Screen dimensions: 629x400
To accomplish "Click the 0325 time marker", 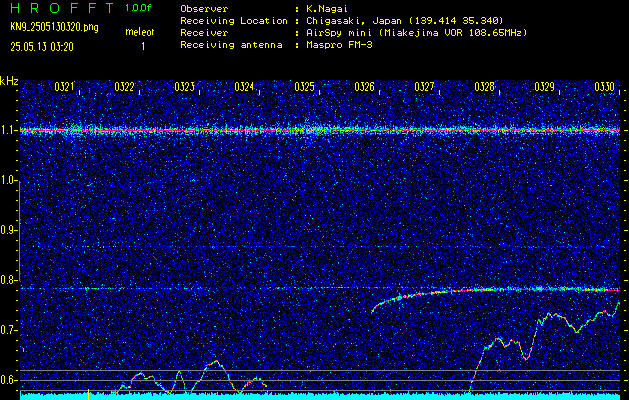I will point(304,87).
